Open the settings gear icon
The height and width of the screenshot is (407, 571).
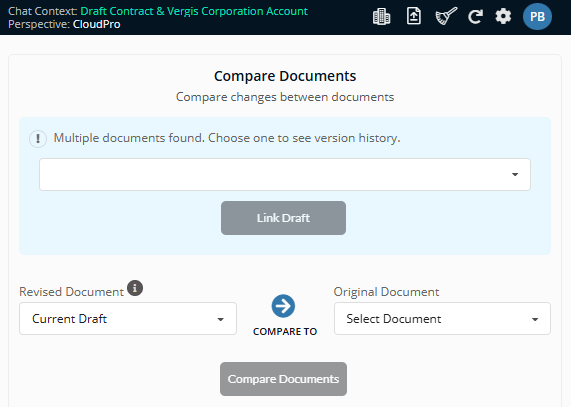click(x=503, y=16)
